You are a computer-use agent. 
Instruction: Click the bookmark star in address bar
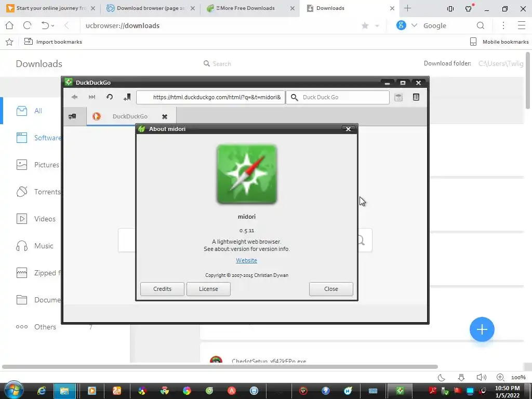tap(365, 26)
